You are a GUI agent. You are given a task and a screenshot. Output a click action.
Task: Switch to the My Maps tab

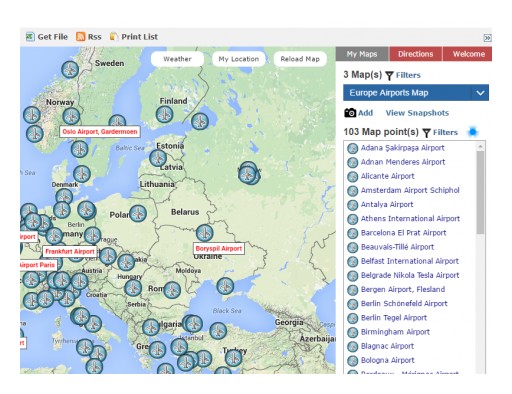coord(362,54)
